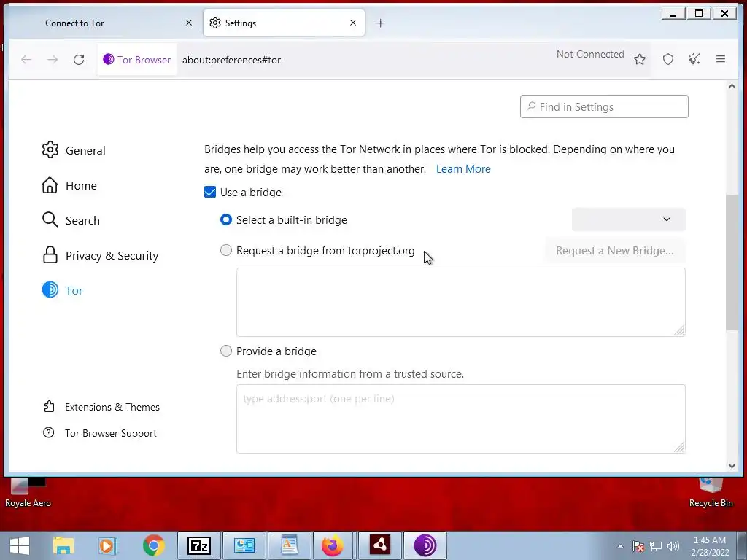Click the vertical scrollbar thumb
Viewport: 747px width, 560px height.
732,262
